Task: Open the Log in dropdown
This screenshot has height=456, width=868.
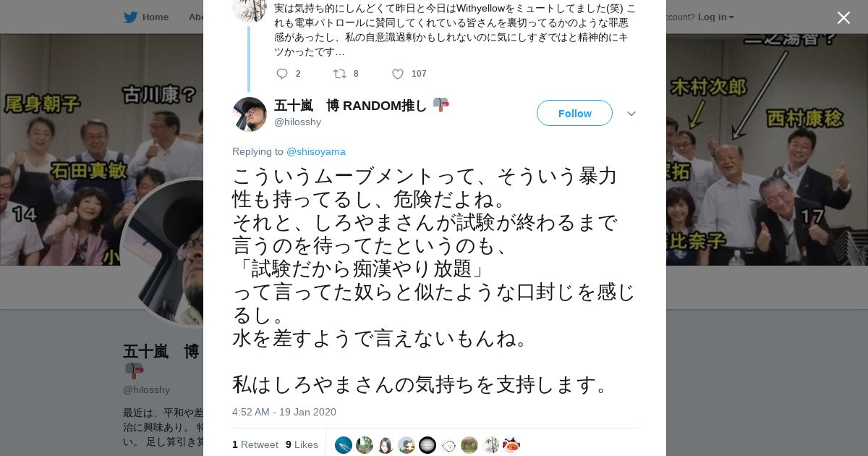Action: 715,17
